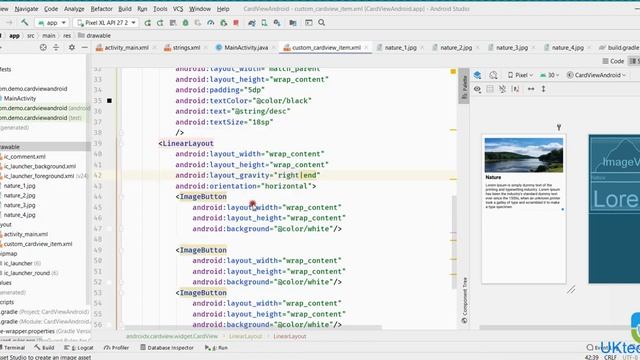Open the Database Inspector tool window

tap(167, 348)
